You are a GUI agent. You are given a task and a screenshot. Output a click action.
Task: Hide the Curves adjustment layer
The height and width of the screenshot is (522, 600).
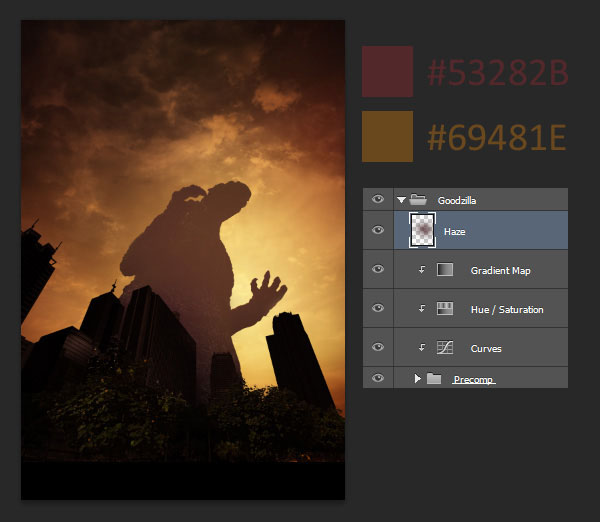point(378,347)
